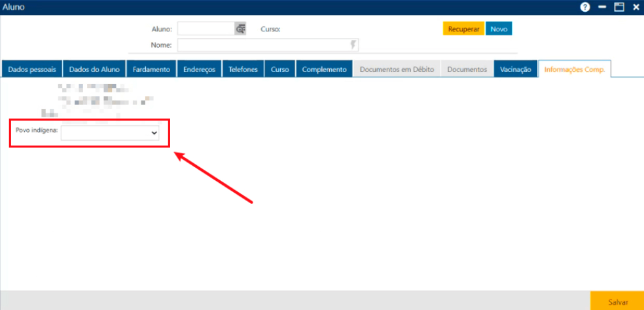This screenshot has height=310, width=644.
Task: Click the Recuperar button
Action: 463,29
